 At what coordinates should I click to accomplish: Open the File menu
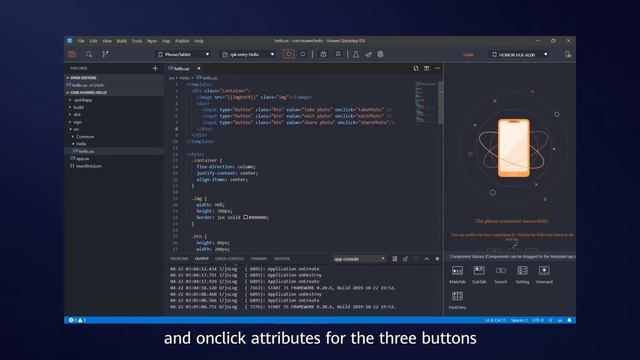click(81, 41)
